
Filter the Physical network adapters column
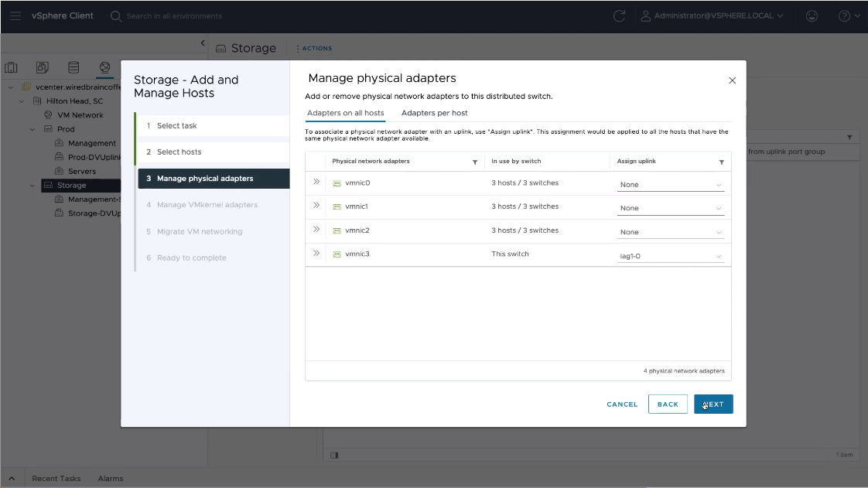474,162
